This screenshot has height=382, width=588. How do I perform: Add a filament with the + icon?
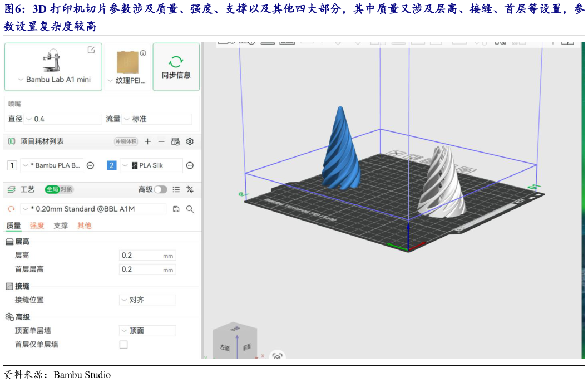tap(147, 141)
